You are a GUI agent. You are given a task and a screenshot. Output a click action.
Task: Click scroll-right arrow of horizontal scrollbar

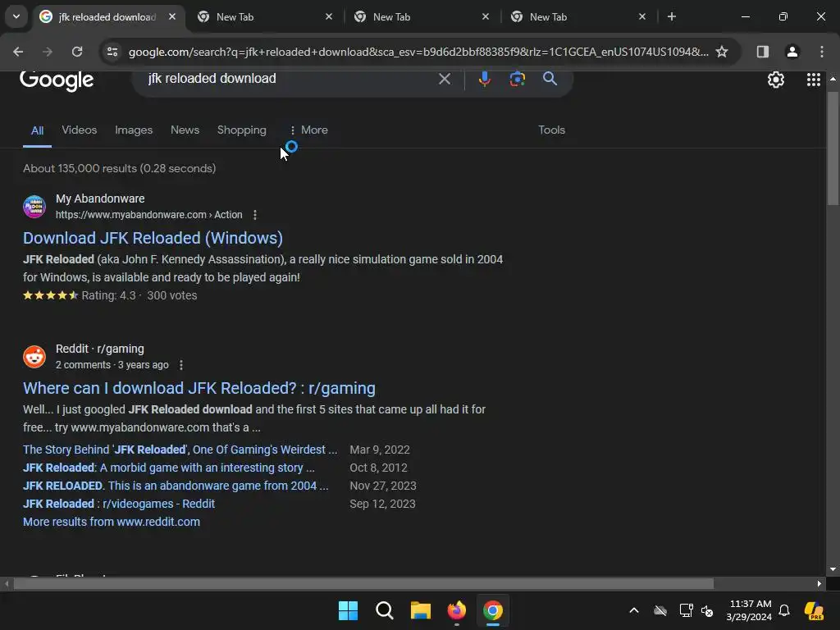[819, 583]
